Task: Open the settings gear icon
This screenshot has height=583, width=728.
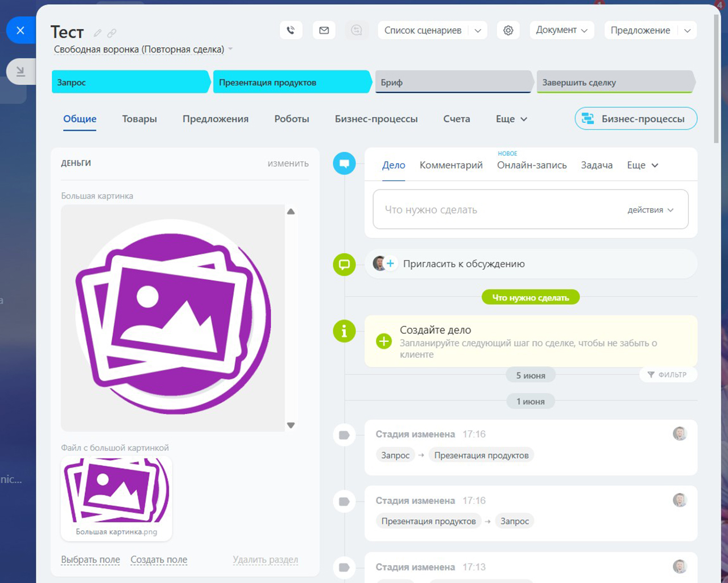Action: pyautogui.click(x=508, y=31)
